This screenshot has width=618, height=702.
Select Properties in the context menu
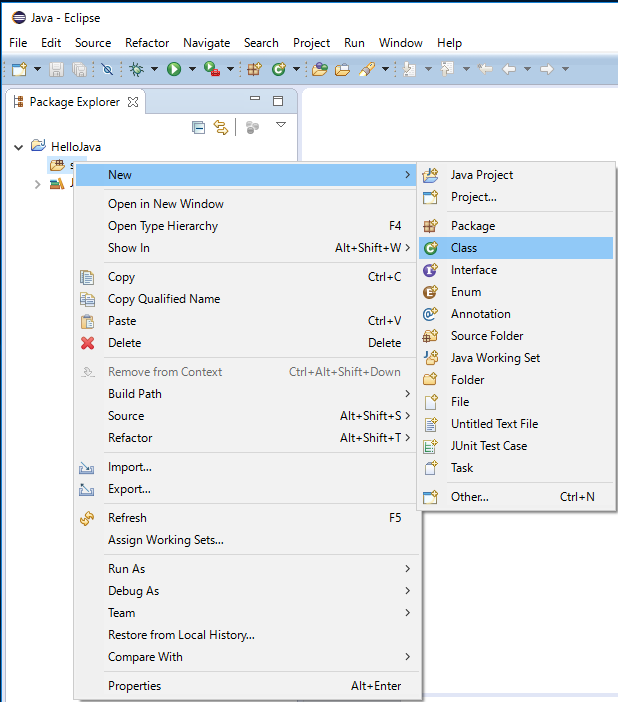[x=246, y=686]
